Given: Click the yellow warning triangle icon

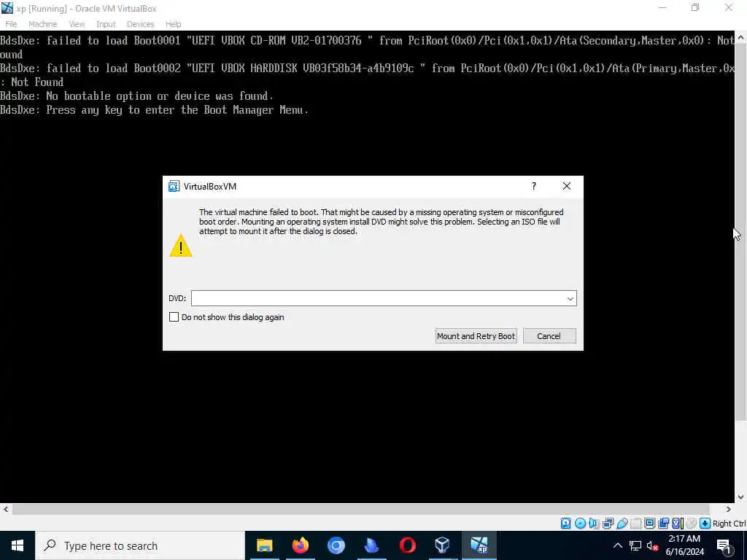Looking at the screenshot, I should (x=181, y=246).
